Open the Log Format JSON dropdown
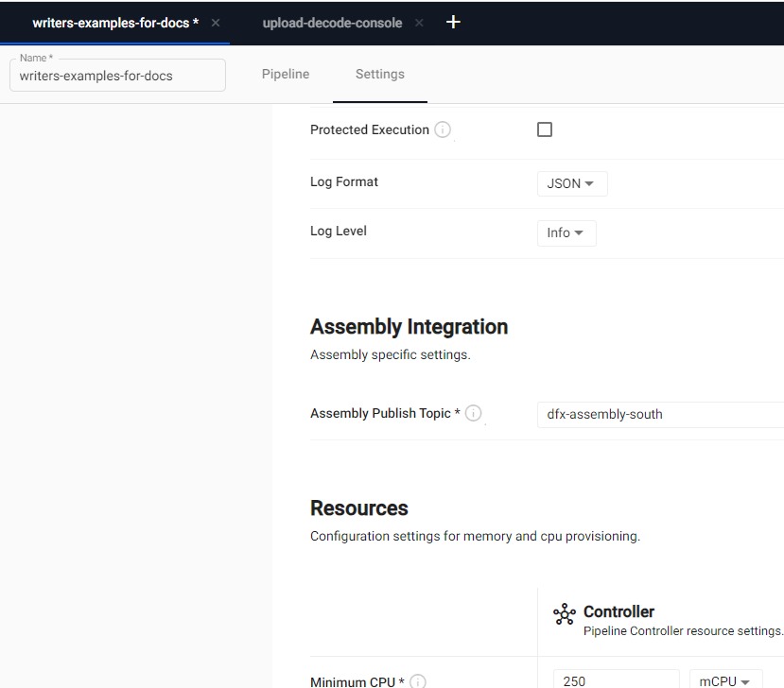This screenshot has width=784, height=688. pyautogui.click(x=571, y=183)
